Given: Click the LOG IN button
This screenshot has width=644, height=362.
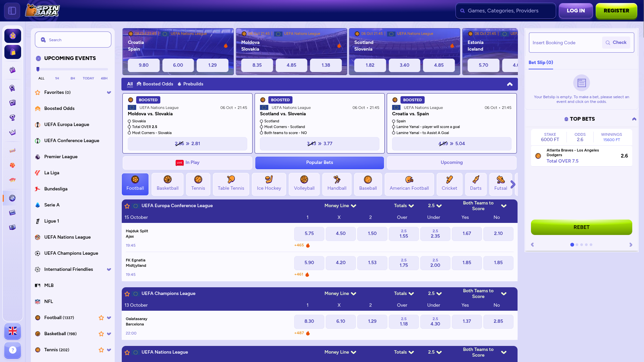Looking at the screenshot, I should [x=576, y=11].
